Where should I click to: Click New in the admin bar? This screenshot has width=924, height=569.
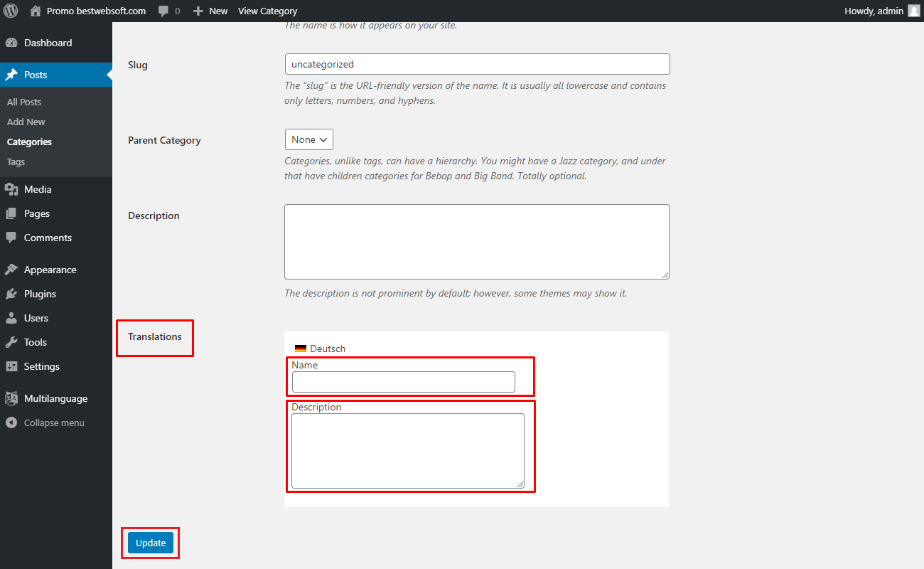tap(218, 11)
